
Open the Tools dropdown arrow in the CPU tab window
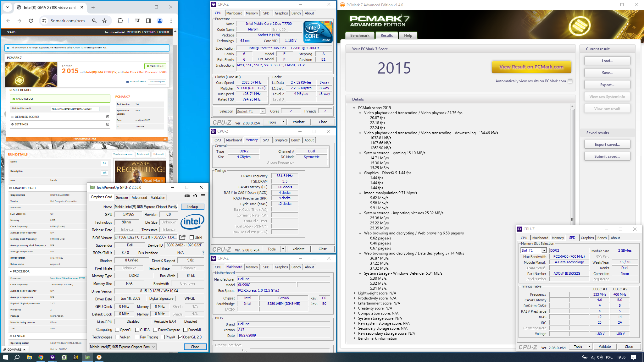click(x=283, y=122)
